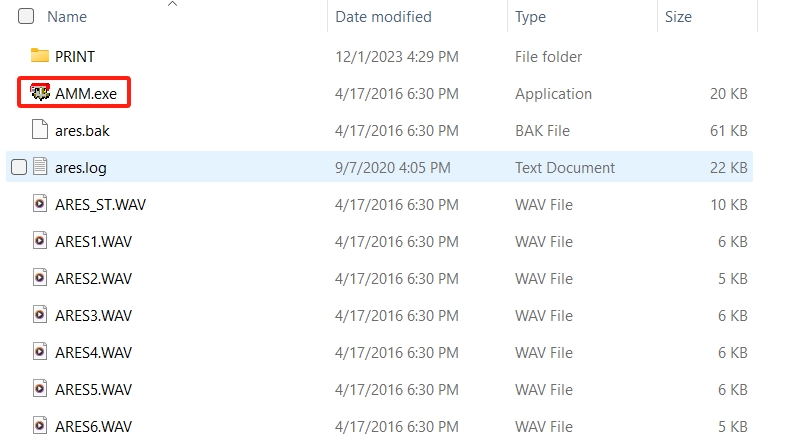Click the AMM.exe application icon
This screenshot has height=437, width=805.
pyautogui.click(x=40, y=93)
